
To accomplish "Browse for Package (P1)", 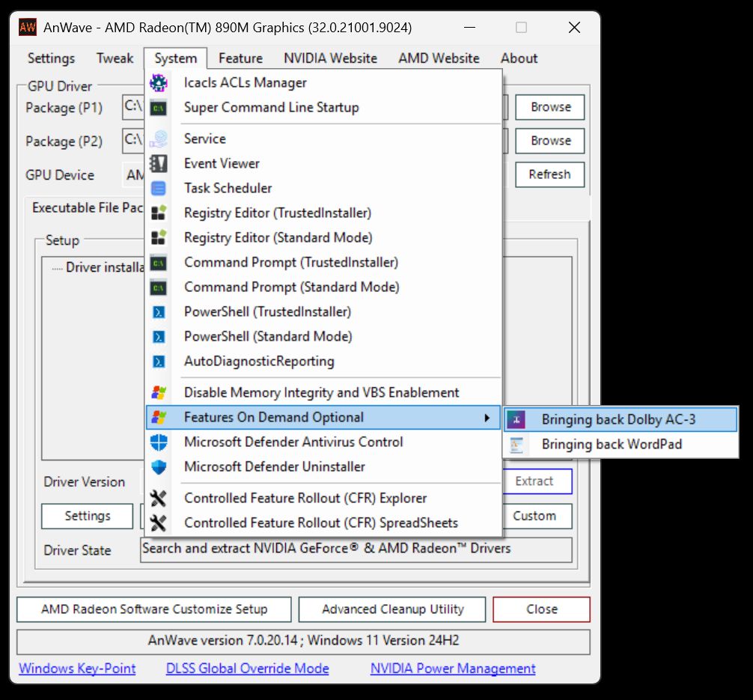I will click(x=550, y=107).
